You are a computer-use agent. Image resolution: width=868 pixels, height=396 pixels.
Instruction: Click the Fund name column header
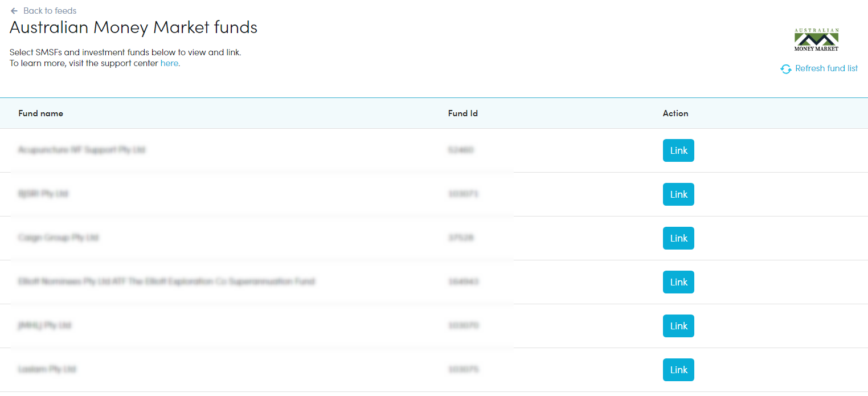point(40,113)
